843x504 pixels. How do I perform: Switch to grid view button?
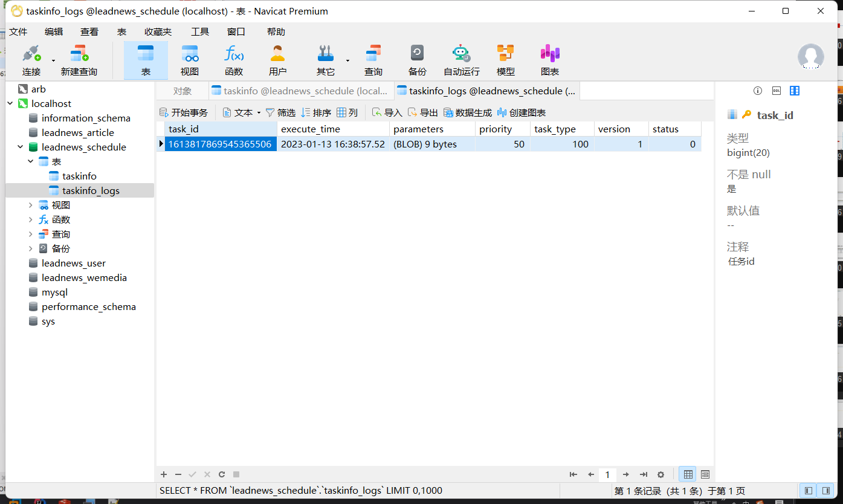688,474
